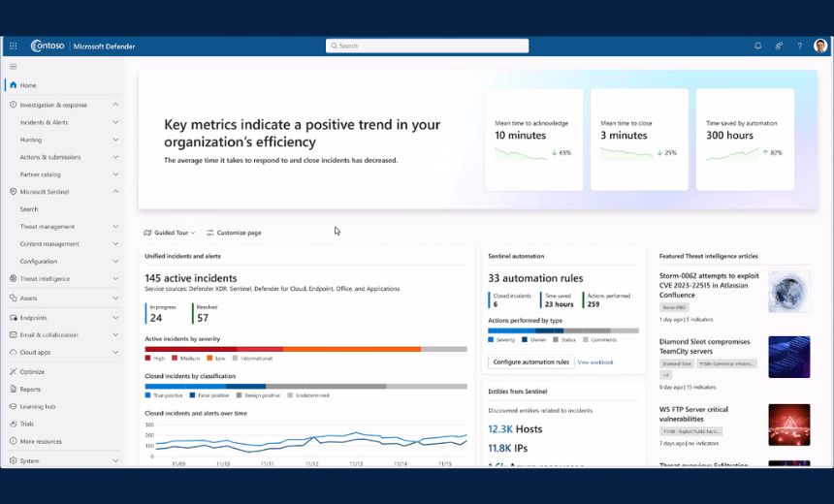
Task: Click the Customize page icon
Action: 210,233
